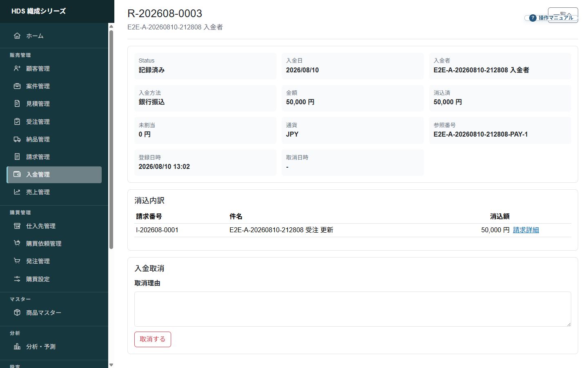Click the 入金日 value 2026/08/10
The width and height of the screenshot is (588, 368).
coord(302,70)
